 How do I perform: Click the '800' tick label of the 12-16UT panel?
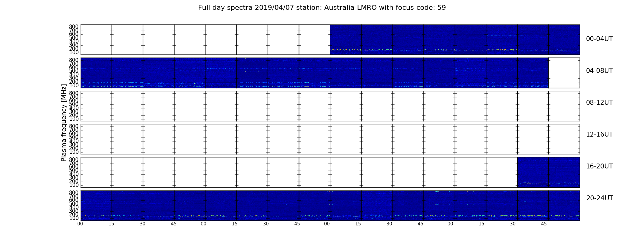(x=74, y=126)
